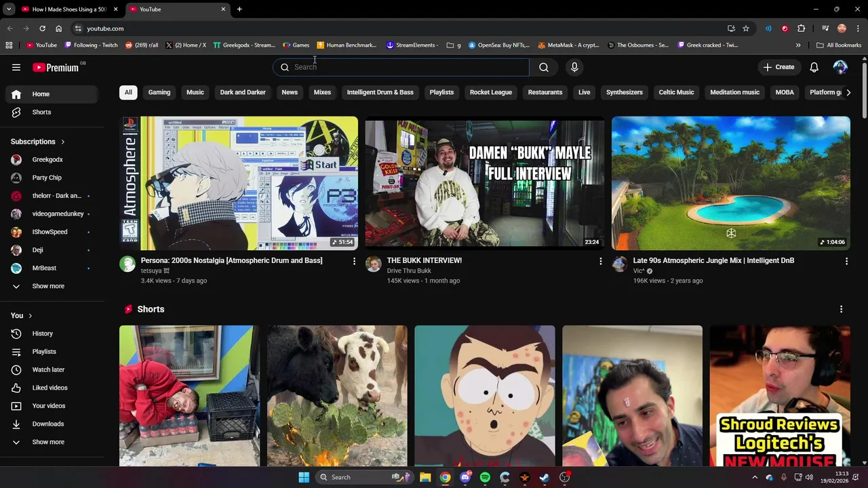Expand Show more under subscriptions

53,286
